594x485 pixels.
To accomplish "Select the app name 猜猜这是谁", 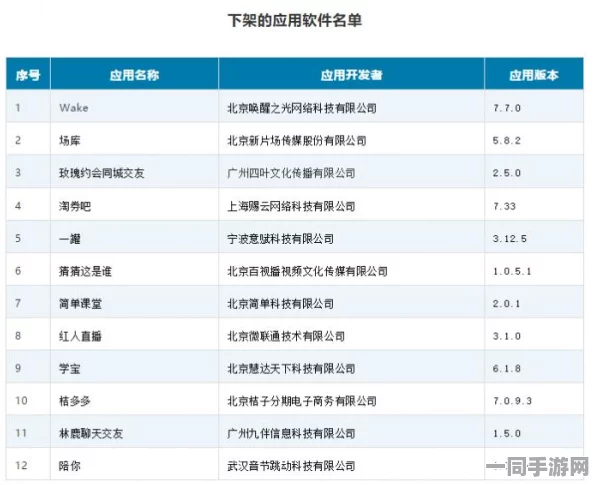I will click(x=85, y=271).
